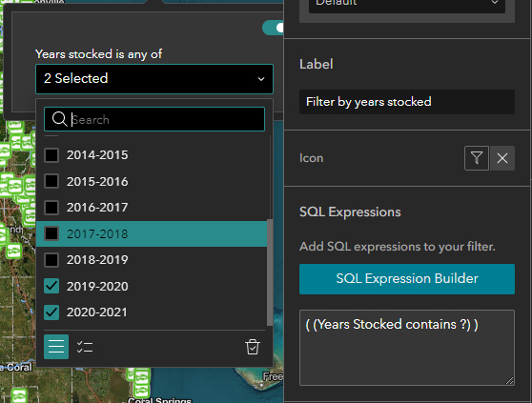
Task: Edit the 'Filter by years stocked' label field
Action: 407,102
